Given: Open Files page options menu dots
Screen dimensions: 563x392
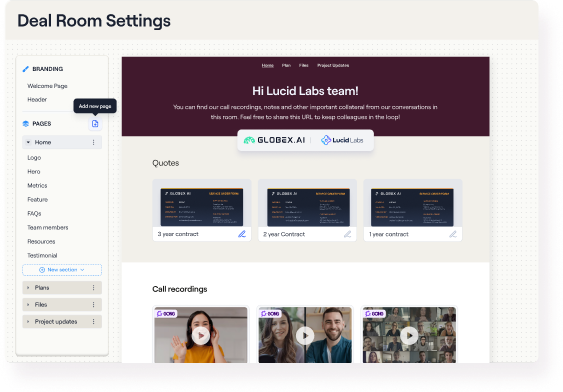Looking at the screenshot, I should [93, 304].
